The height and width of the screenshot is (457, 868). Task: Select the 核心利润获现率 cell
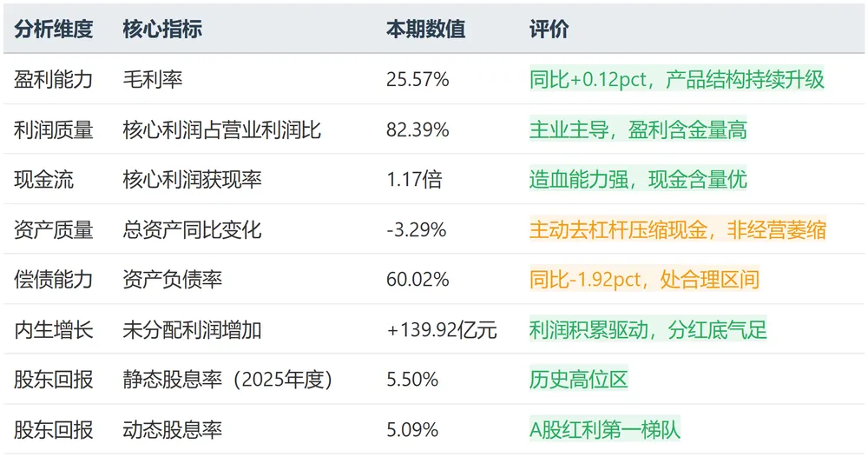(x=192, y=180)
